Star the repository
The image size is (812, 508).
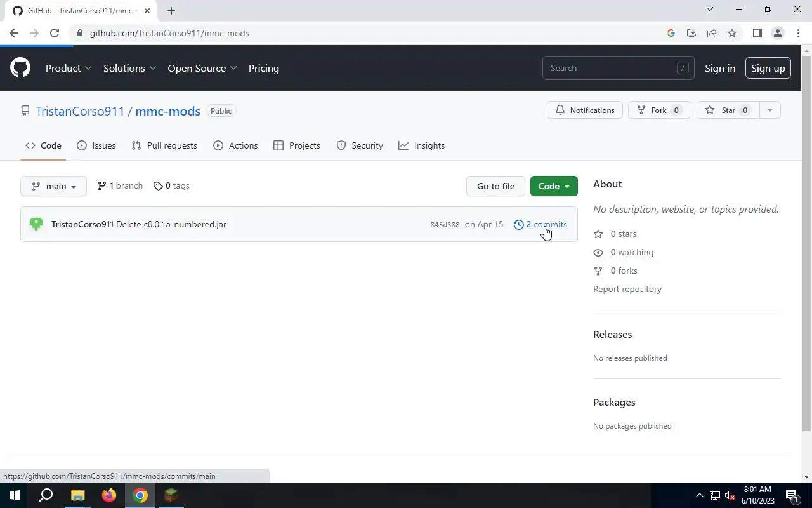[728, 110]
